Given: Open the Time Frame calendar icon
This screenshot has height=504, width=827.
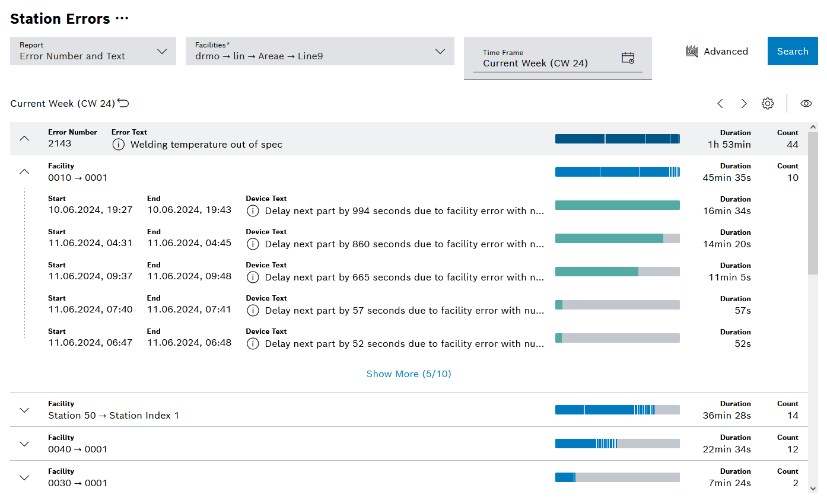Looking at the screenshot, I should (628, 58).
